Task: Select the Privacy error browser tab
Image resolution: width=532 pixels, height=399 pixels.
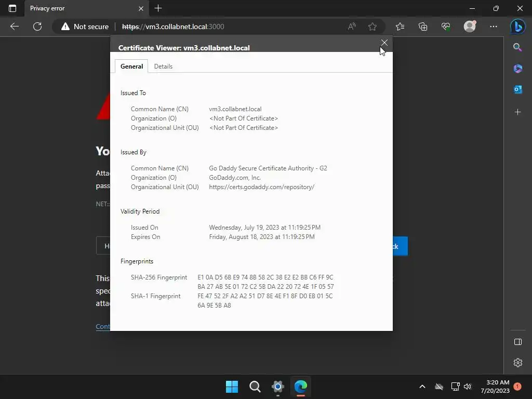Action: coord(87,8)
